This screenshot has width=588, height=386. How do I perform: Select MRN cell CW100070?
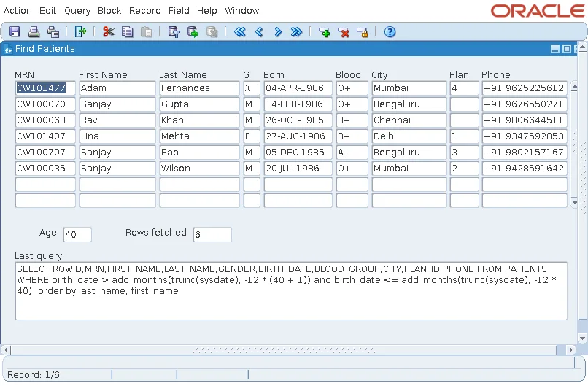pos(45,104)
